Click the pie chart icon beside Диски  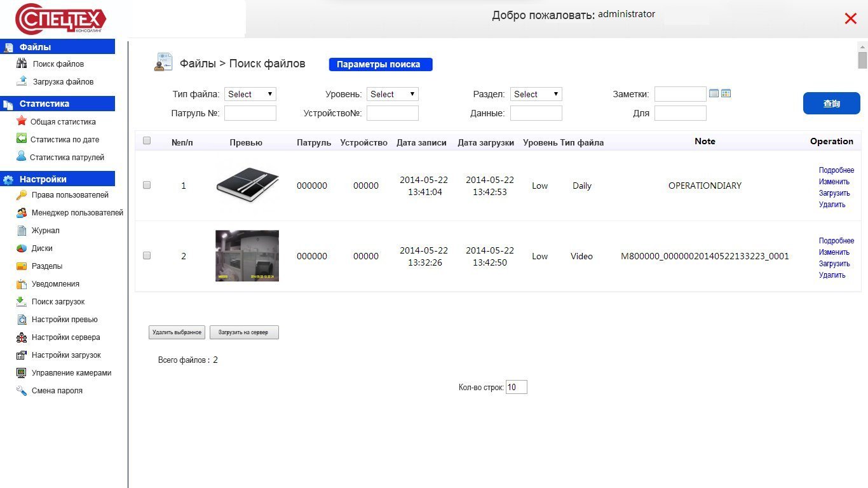click(x=22, y=248)
